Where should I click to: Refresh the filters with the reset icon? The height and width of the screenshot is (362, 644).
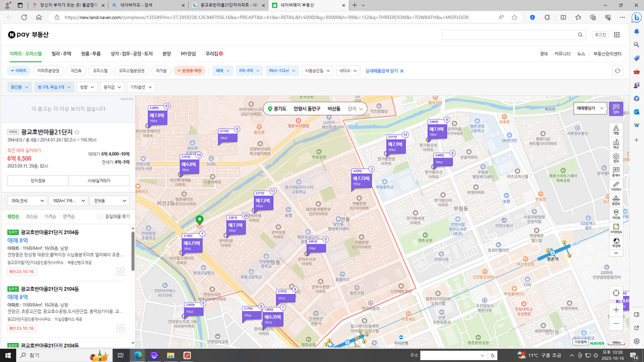[x=617, y=70]
